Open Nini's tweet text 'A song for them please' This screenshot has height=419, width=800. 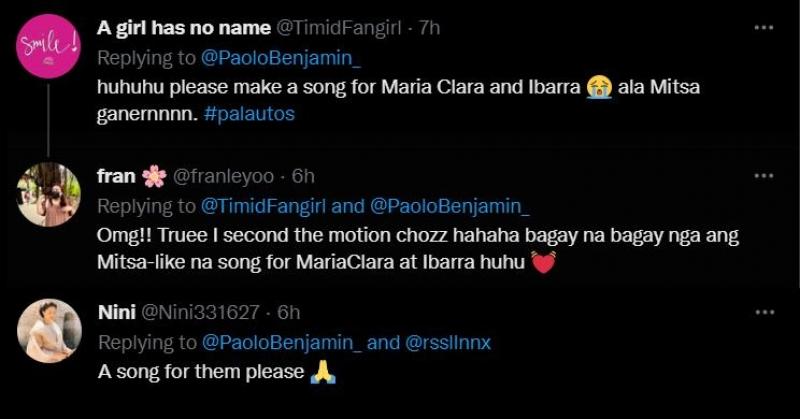click(200, 371)
